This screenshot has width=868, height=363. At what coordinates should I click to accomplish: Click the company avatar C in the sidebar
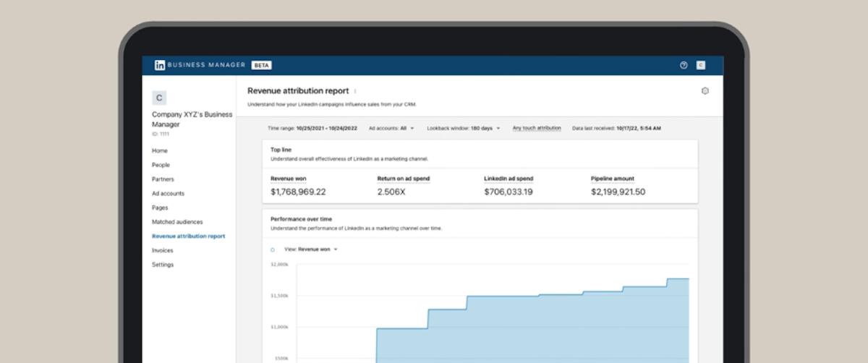coord(159,98)
